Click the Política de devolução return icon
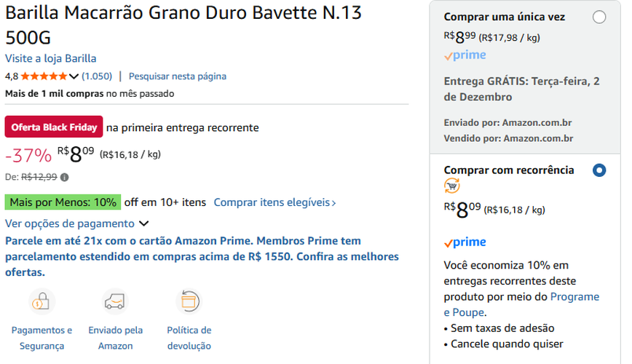This screenshot has height=364, width=632. (189, 301)
